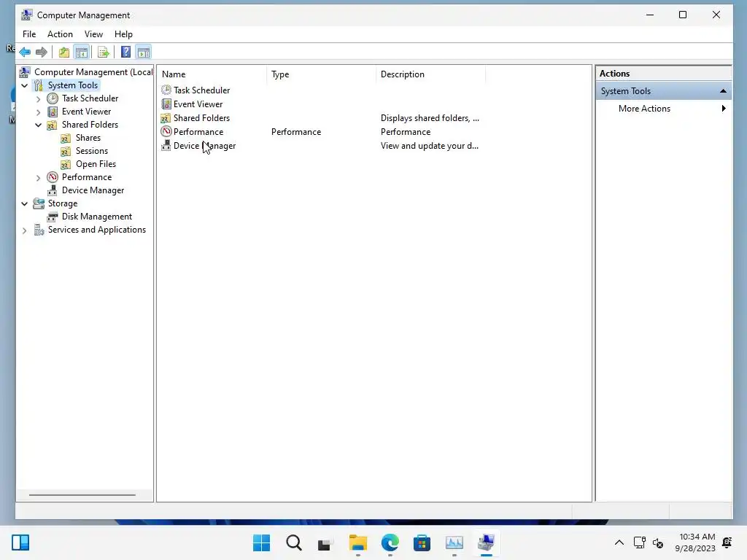Click Sessions folder icon in tree
Screen dimensions: 747x560
click(x=66, y=151)
